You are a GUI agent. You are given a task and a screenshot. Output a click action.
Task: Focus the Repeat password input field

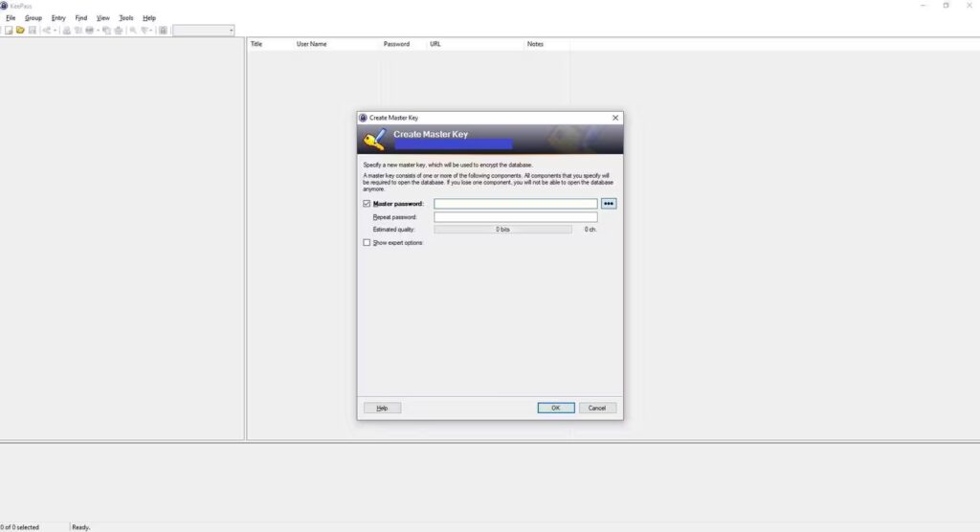tap(516, 217)
